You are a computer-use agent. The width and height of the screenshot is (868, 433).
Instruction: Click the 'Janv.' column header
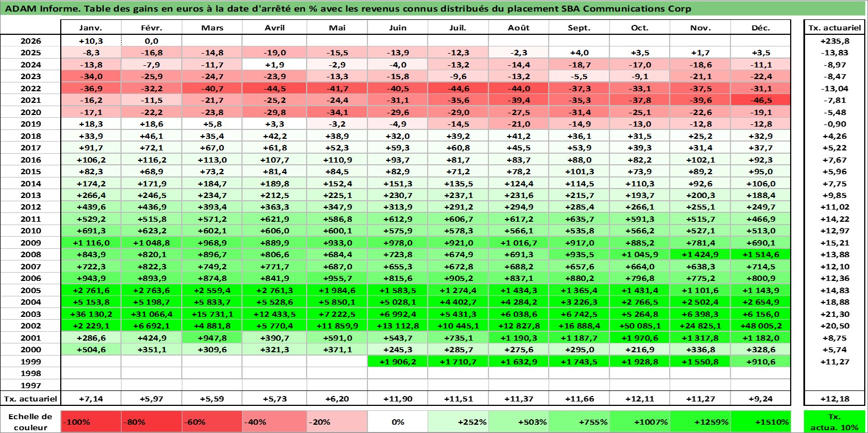(91, 28)
